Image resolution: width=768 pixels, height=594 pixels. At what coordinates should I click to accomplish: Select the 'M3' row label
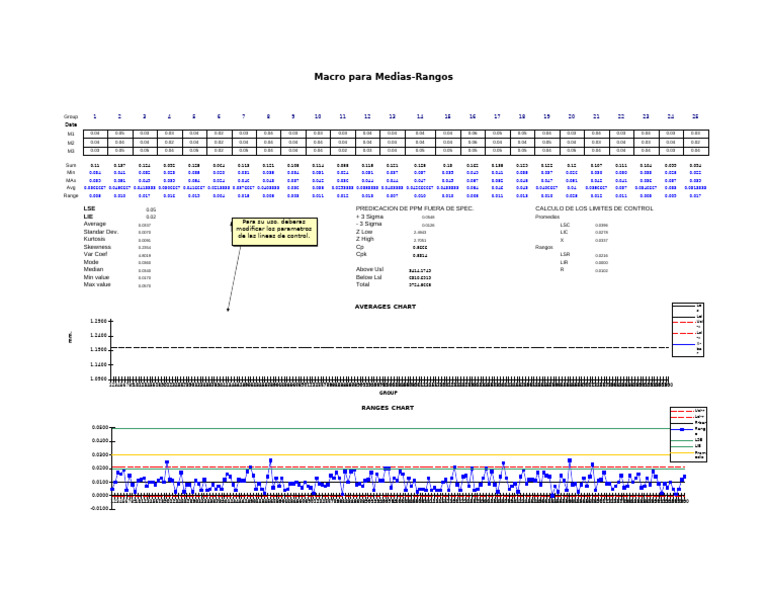click(71, 151)
